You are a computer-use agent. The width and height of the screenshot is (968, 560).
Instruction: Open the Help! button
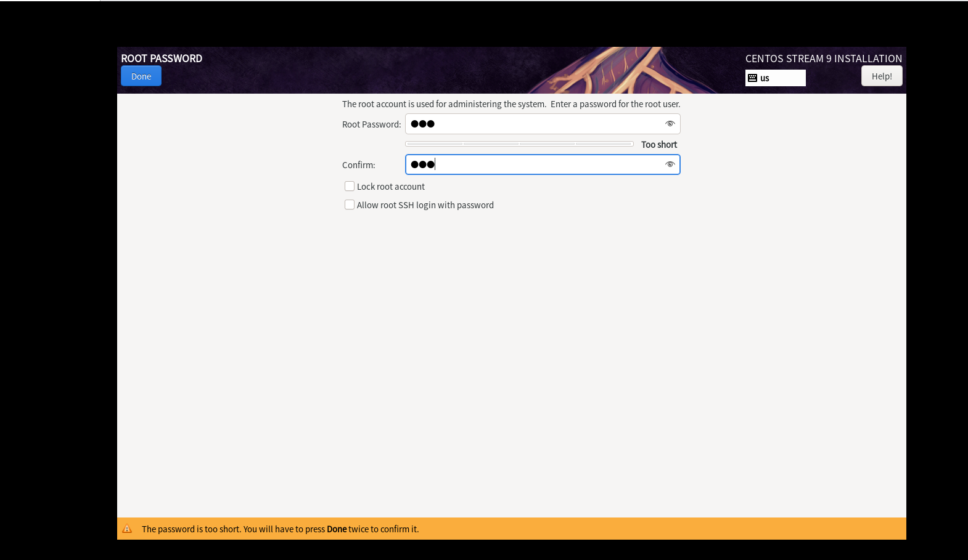tap(882, 76)
